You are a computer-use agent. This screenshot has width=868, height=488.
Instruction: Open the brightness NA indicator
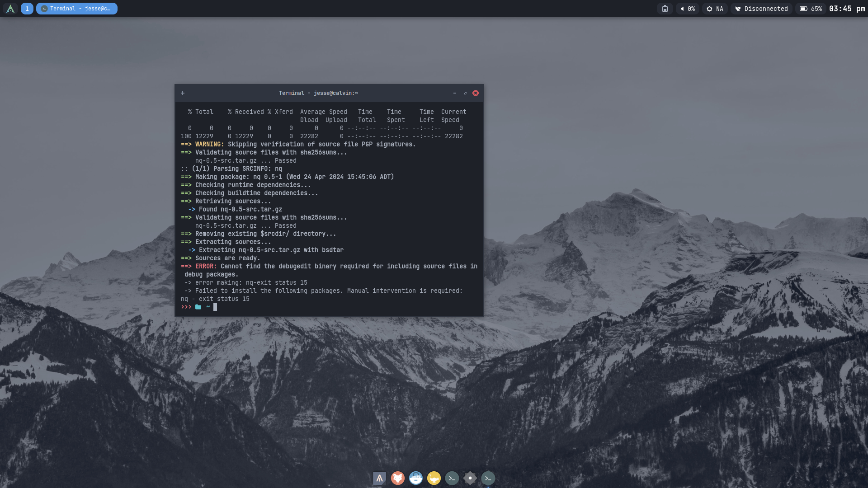(715, 9)
